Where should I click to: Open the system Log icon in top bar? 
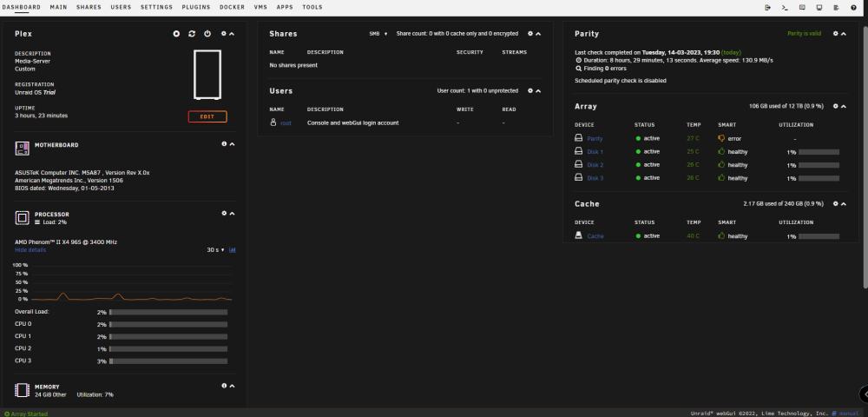(836, 8)
